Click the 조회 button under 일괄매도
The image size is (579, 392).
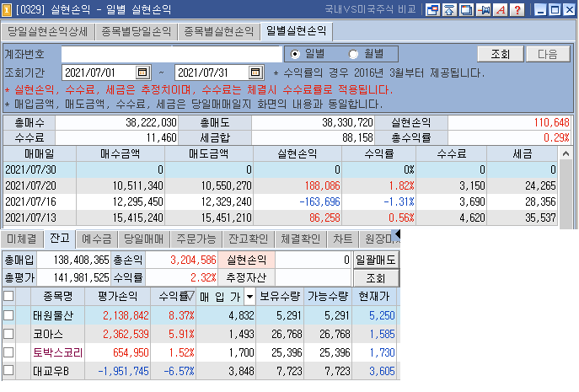click(376, 278)
